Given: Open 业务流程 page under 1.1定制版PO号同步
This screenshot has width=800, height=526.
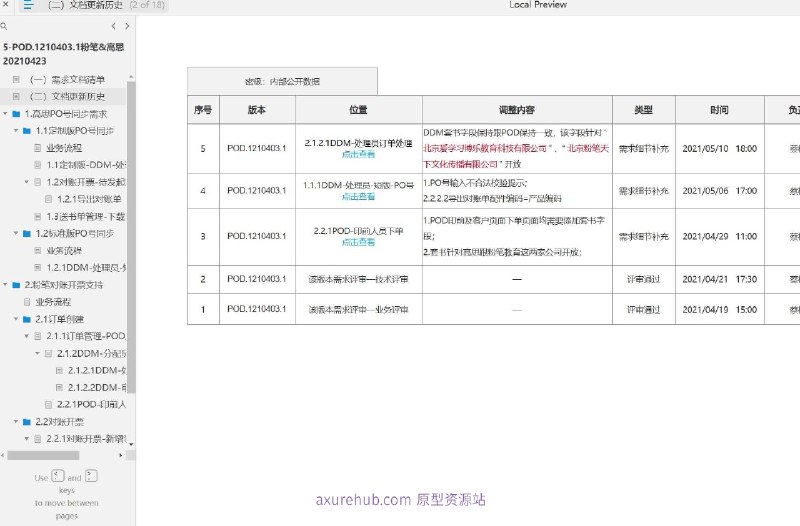Looking at the screenshot, I should tap(64, 148).
